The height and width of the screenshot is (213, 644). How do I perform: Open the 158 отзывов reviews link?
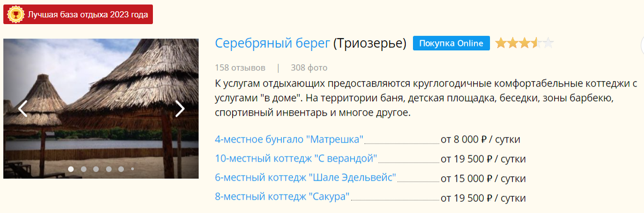click(240, 68)
